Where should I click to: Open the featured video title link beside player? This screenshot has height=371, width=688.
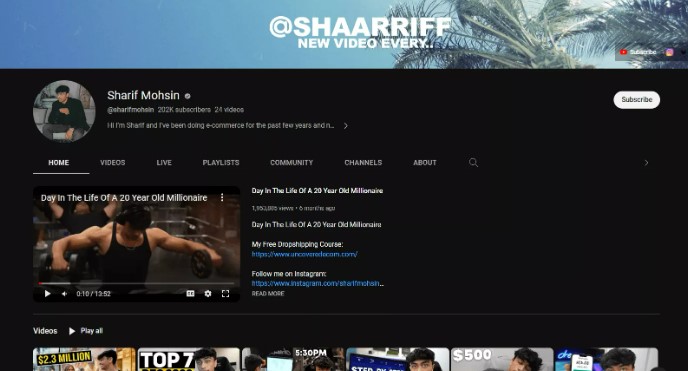317,191
